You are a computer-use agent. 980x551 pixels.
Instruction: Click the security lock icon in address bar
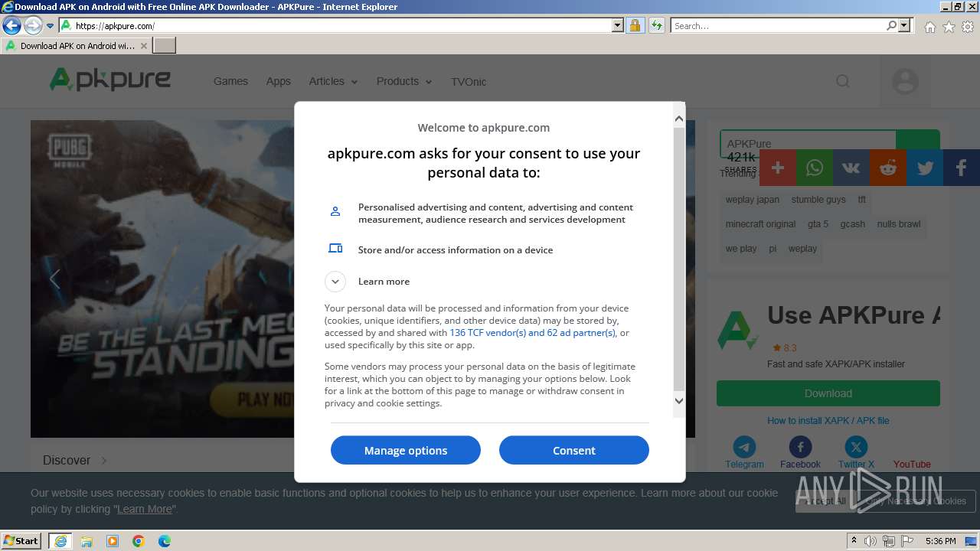(x=635, y=26)
